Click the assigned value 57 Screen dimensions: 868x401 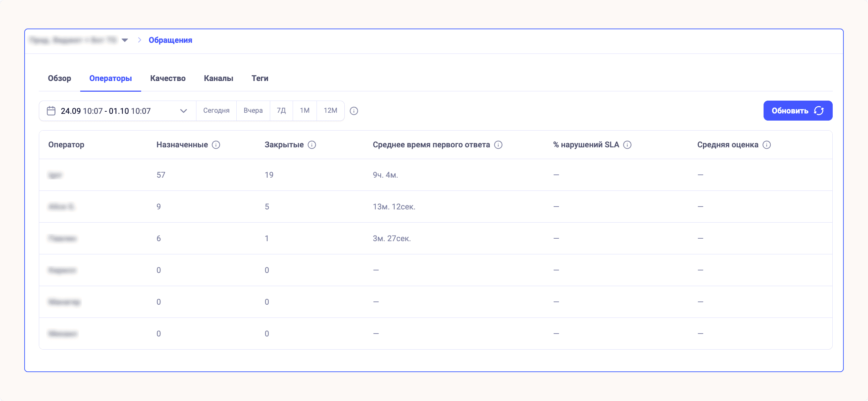[x=161, y=175]
